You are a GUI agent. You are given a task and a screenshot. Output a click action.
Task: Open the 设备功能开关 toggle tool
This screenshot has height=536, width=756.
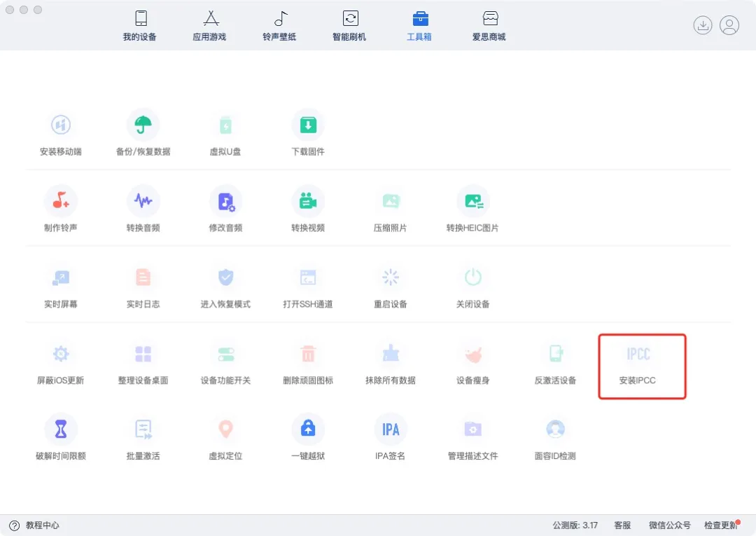[225, 355]
